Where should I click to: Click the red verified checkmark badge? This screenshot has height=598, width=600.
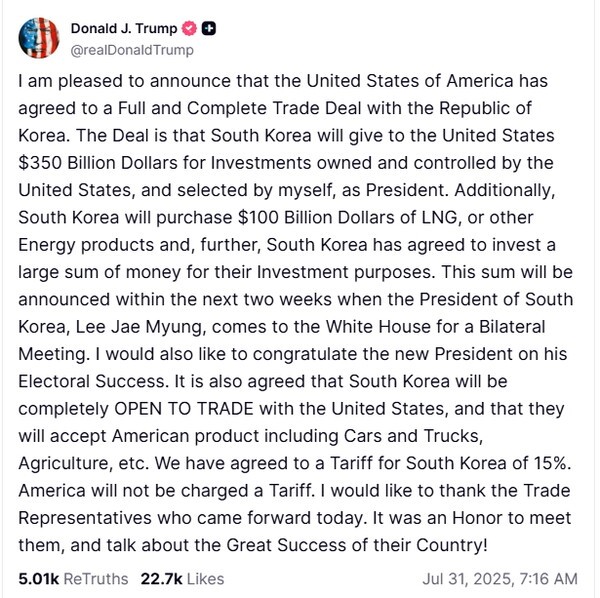[x=190, y=29]
